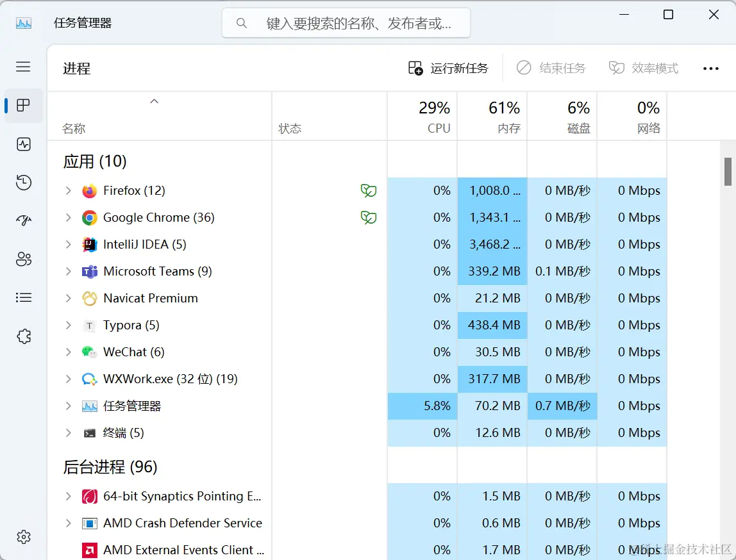Expand the WeChat (6) group
736x560 pixels.
point(69,352)
